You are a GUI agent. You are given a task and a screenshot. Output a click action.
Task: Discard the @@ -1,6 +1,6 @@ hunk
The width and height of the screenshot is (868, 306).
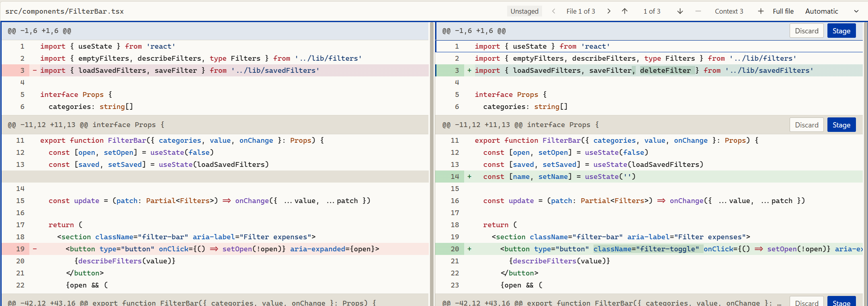(807, 31)
